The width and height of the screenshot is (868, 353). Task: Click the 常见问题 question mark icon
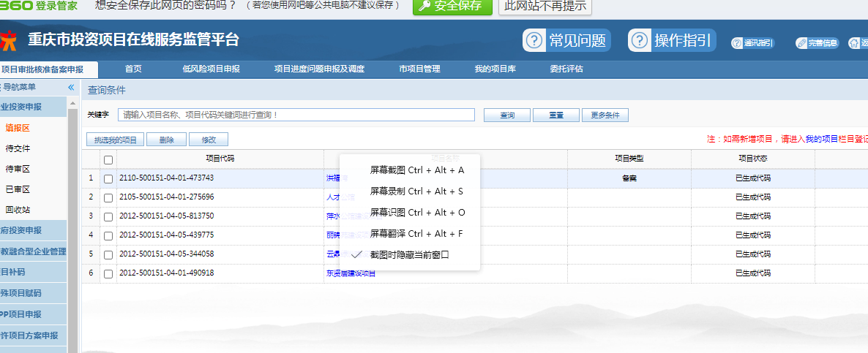[535, 40]
